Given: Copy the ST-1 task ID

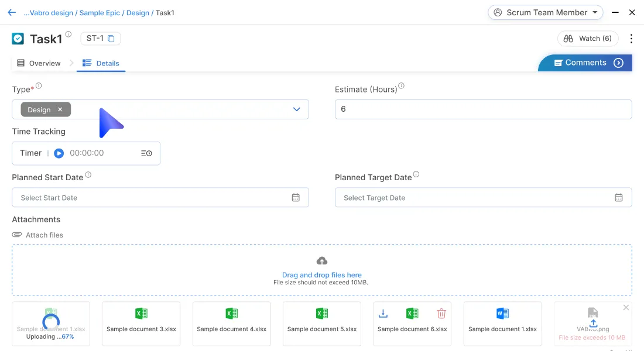Looking at the screenshot, I should [x=111, y=39].
